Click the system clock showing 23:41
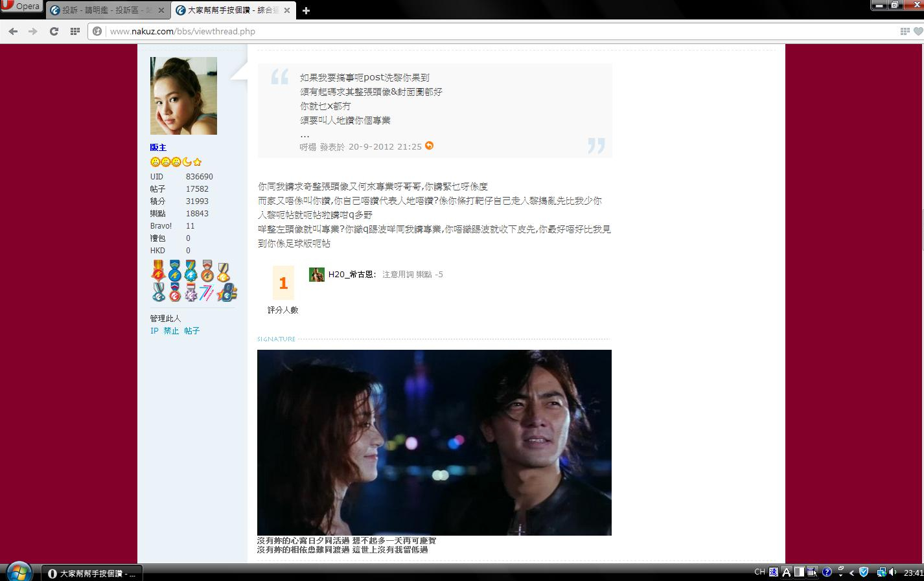The height and width of the screenshot is (581, 924). click(x=913, y=573)
